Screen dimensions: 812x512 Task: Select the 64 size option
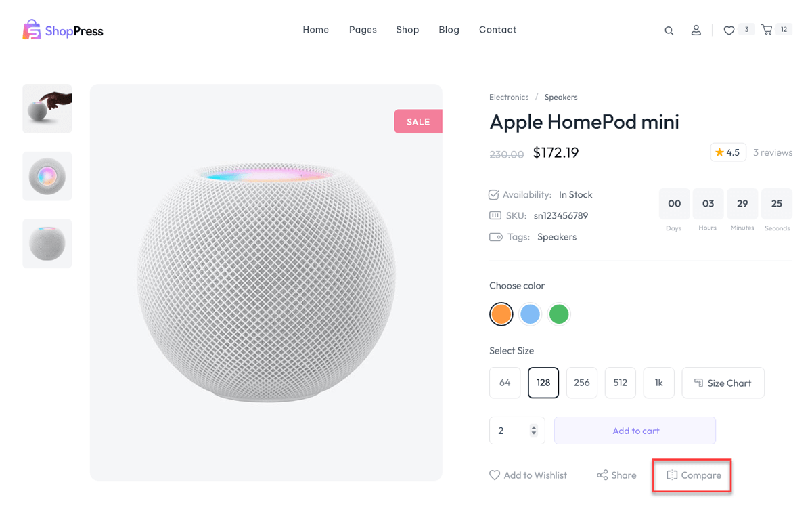pyautogui.click(x=505, y=383)
